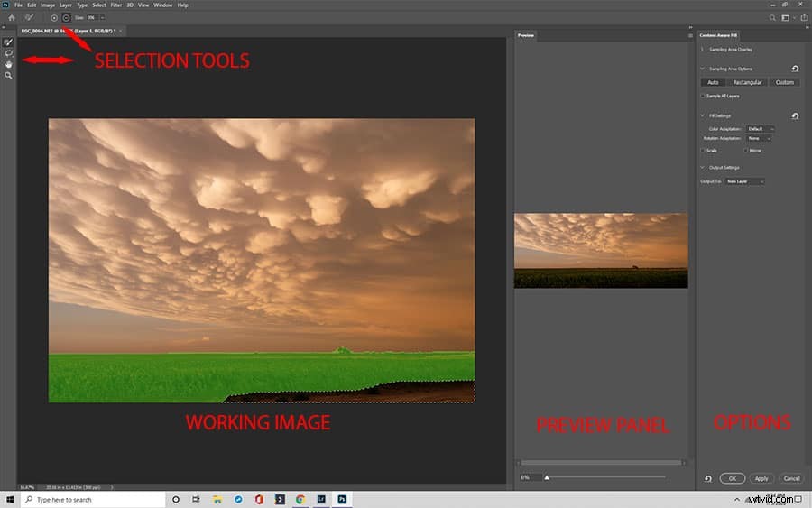Open the Edit menu
Screen dimensions: 812x508
[32, 5]
